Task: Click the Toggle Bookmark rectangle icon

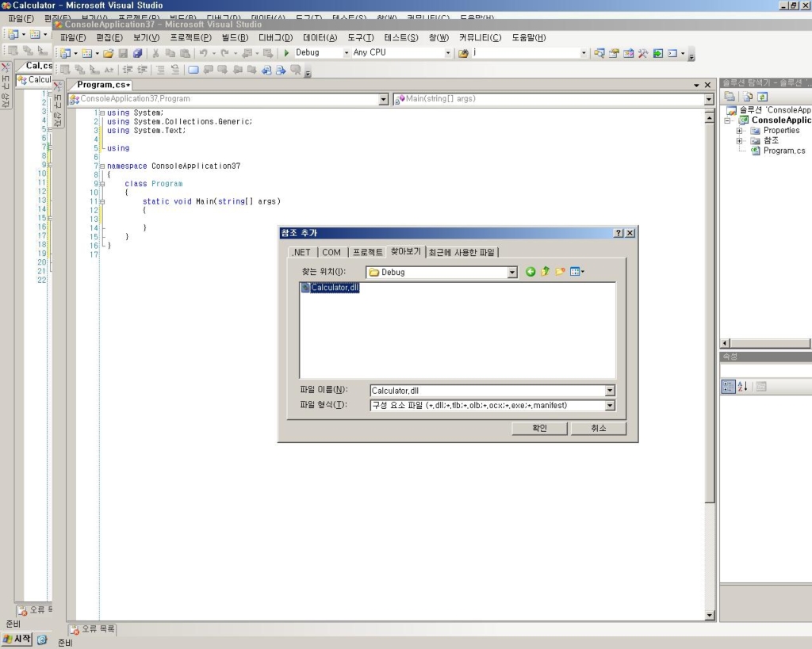Action: 193,70
